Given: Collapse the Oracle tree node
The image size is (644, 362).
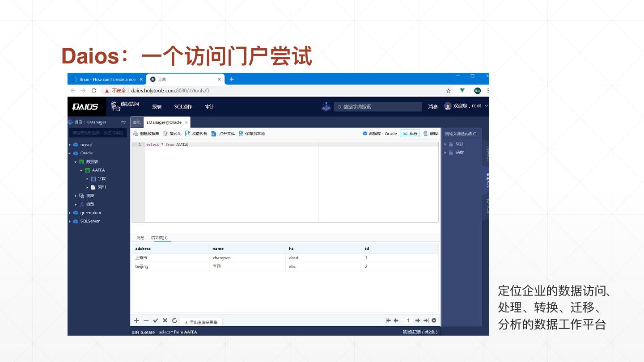Looking at the screenshot, I should [x=70, y=153].
